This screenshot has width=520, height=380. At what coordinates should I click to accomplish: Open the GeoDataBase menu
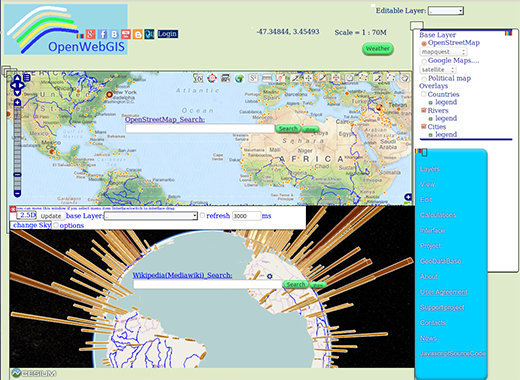(440, 261)
